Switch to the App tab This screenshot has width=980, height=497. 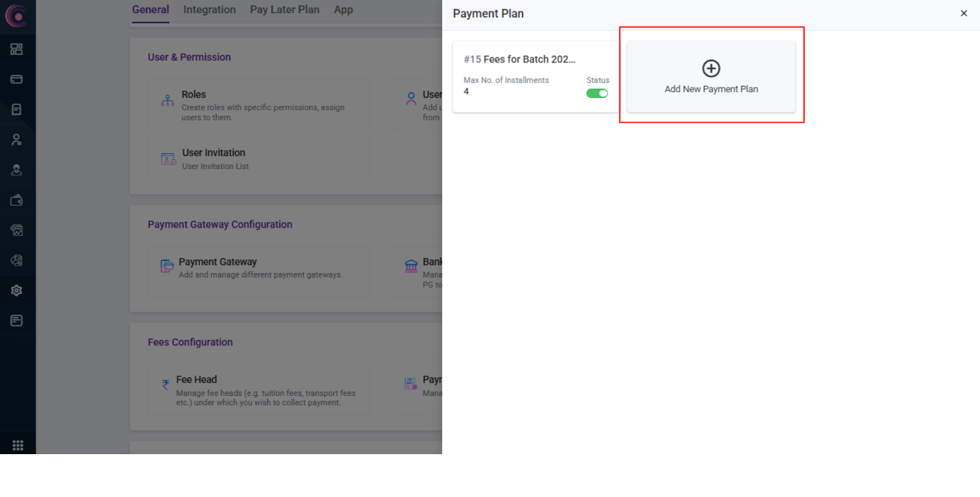coord(343,10)
